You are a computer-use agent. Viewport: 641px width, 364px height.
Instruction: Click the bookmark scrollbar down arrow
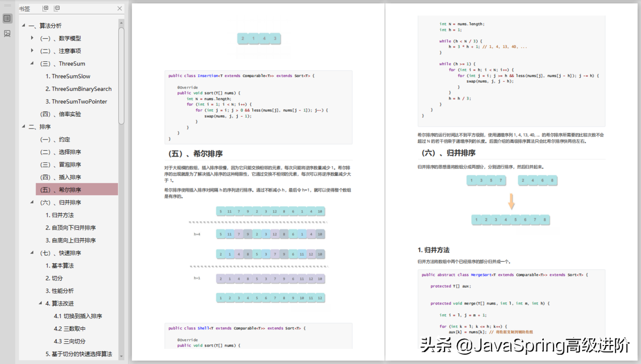click(121, 356)
